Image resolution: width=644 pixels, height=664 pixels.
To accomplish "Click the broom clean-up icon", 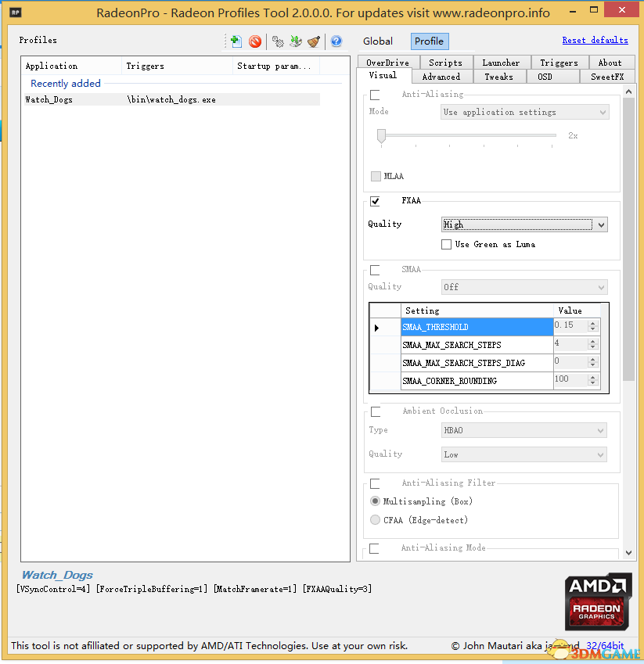I will click(314, 41).
